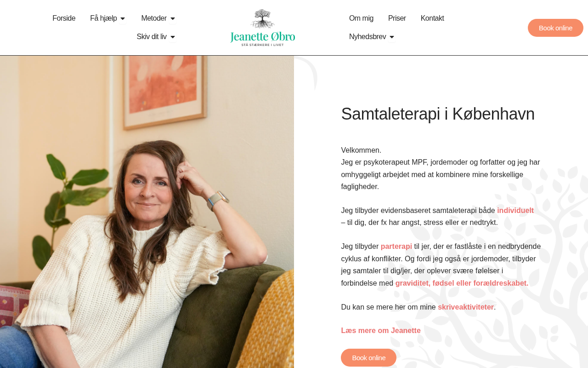Open graviditet, fødsel eller forældreskabet link
Screen dimensions: 588x368
coord(462,283)
